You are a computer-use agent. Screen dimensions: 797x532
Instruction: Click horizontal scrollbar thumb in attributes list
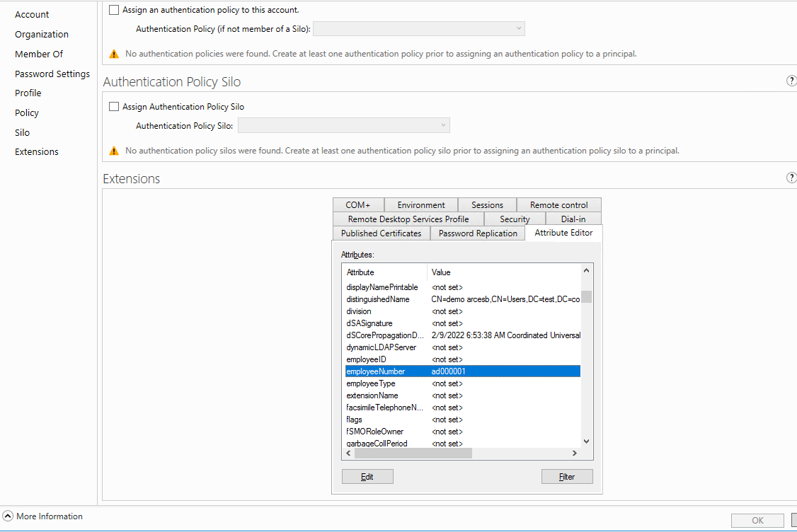tap(413, 453)
